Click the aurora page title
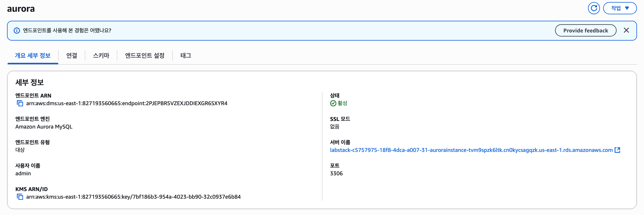This screenshot has height=215, width=644. click(21, 9)
